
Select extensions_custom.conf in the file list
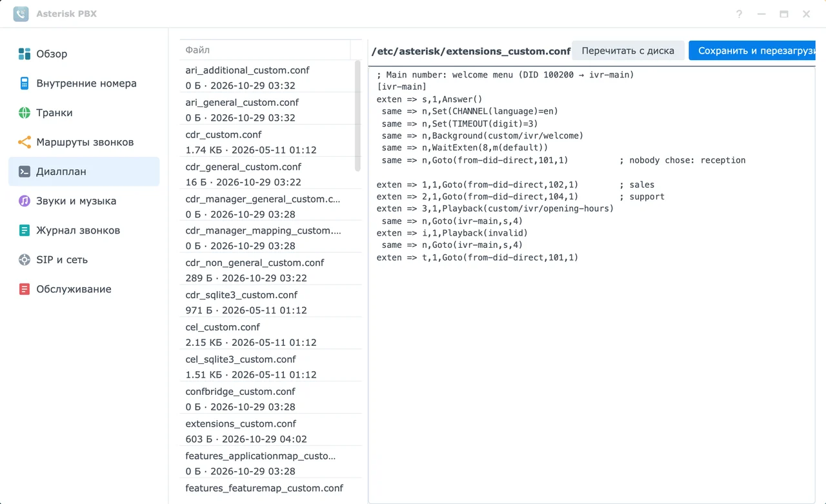tap(270, 431)
